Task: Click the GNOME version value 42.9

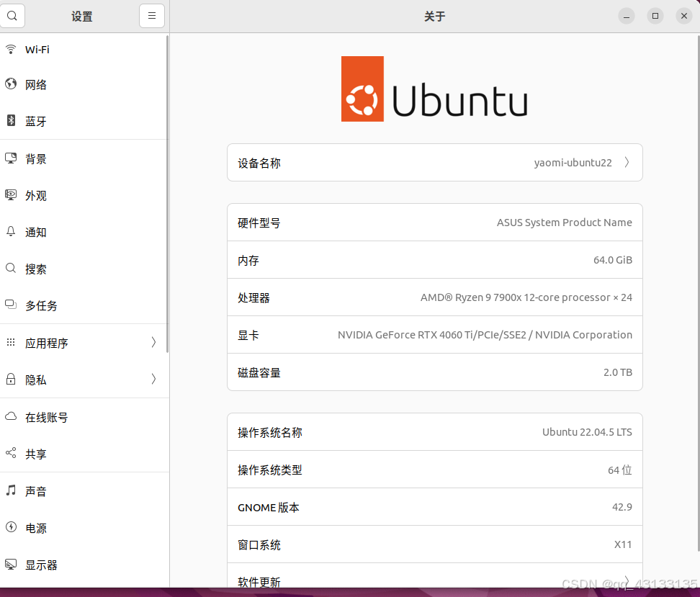Action: (x=622, y=507)
